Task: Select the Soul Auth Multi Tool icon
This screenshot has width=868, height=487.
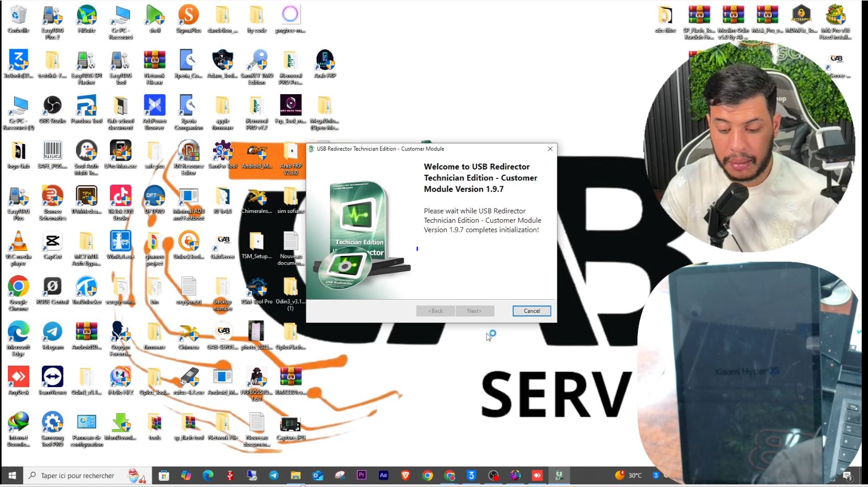Action: point(86,158)
